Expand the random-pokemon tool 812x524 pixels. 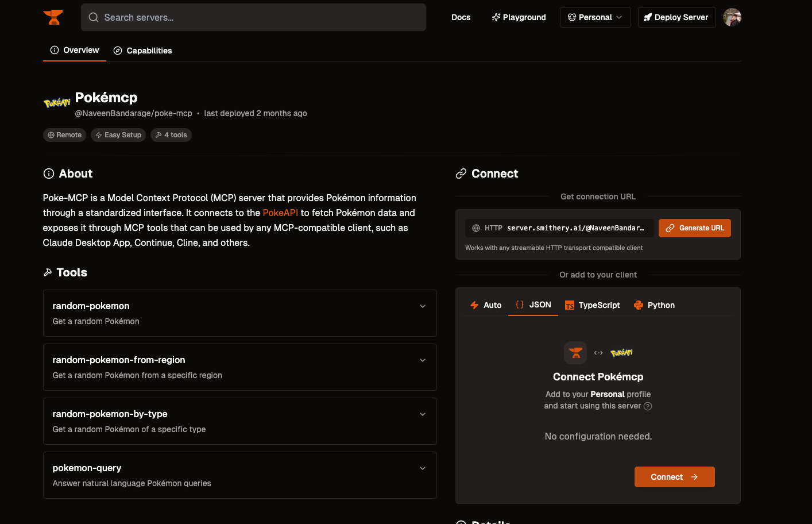point(240,313)
